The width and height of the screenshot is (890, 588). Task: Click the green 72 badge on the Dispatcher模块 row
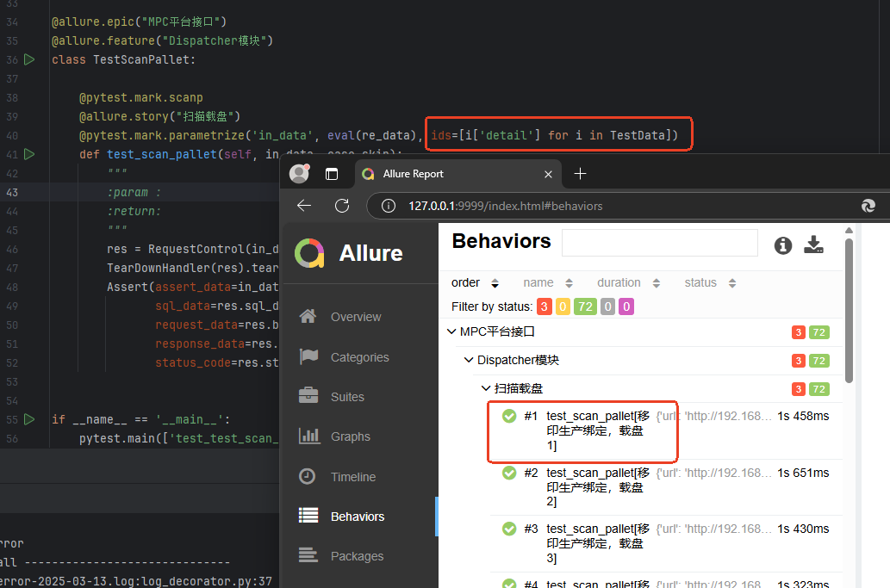click(818, 361)
